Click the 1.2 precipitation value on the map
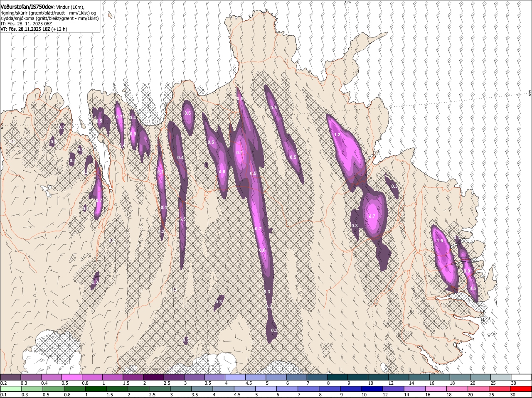The image size is (532, 398). click(x=337, y=135)
